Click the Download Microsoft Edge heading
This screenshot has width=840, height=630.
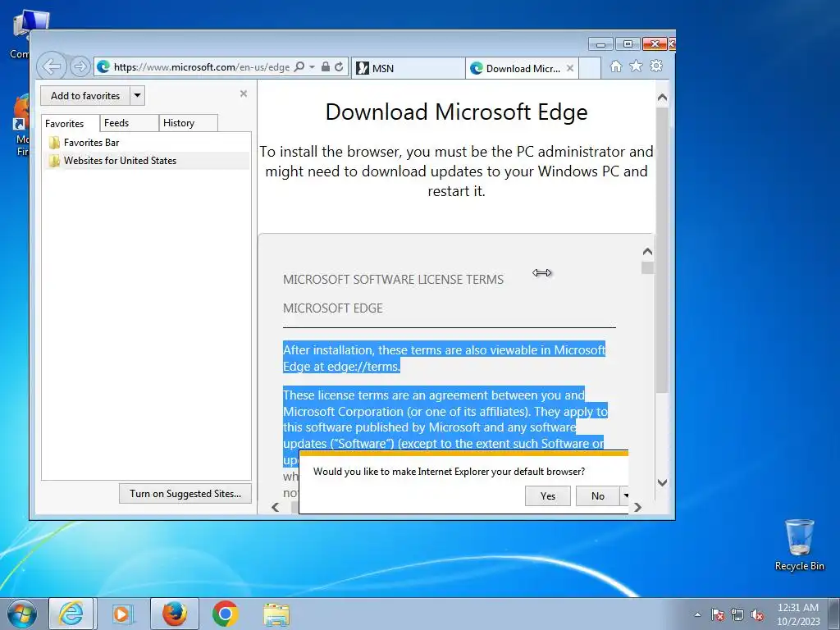(x=456, y=112)
